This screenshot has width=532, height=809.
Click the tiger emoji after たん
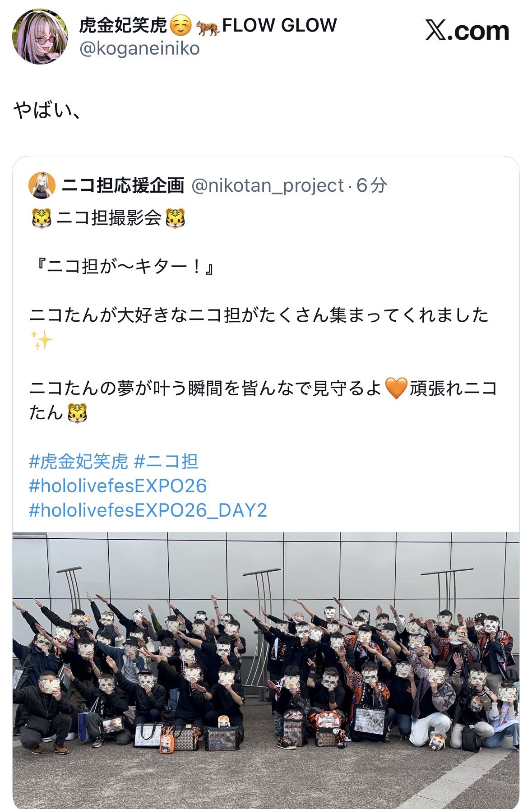77,412
